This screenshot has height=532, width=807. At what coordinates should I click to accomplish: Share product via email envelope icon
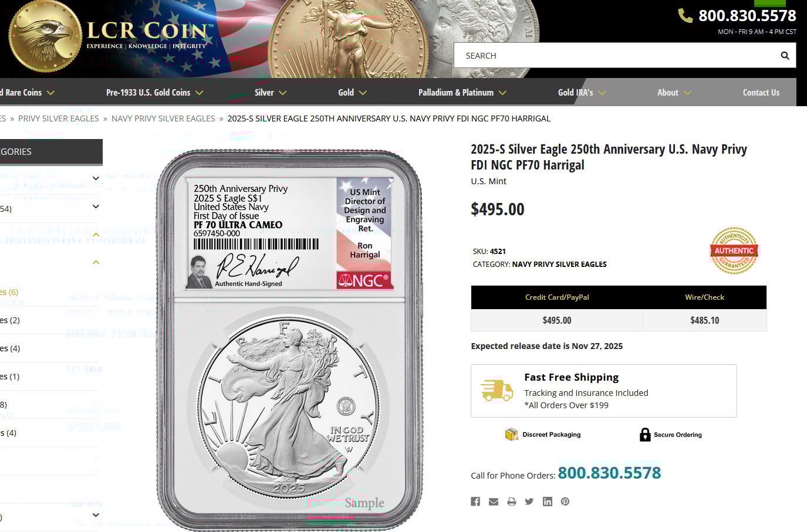(x=494, y=501)
